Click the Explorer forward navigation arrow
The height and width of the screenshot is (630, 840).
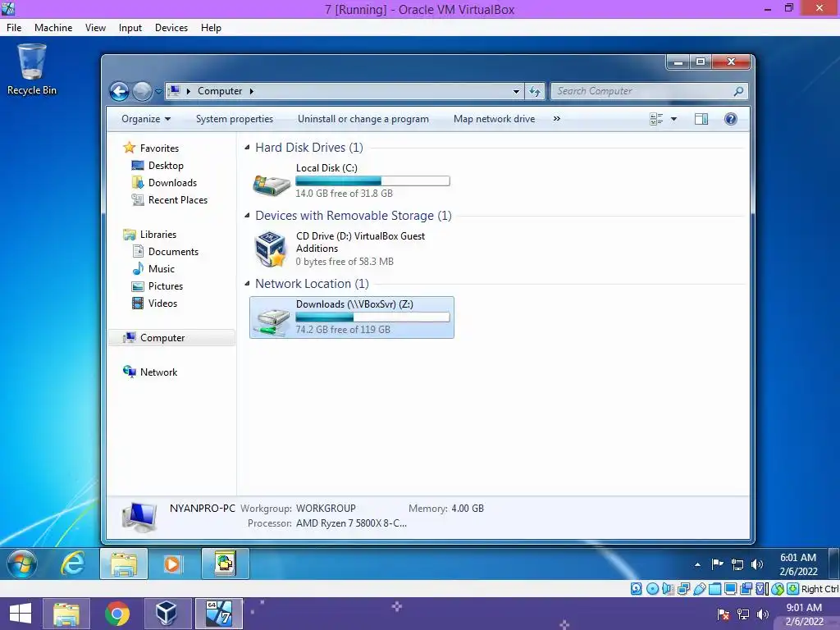tap(142, 92)
